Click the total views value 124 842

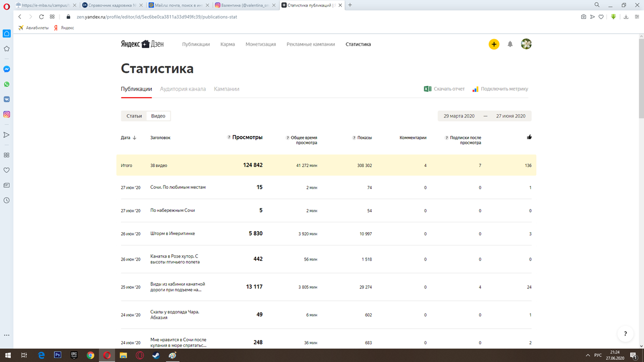pos(253,165)
